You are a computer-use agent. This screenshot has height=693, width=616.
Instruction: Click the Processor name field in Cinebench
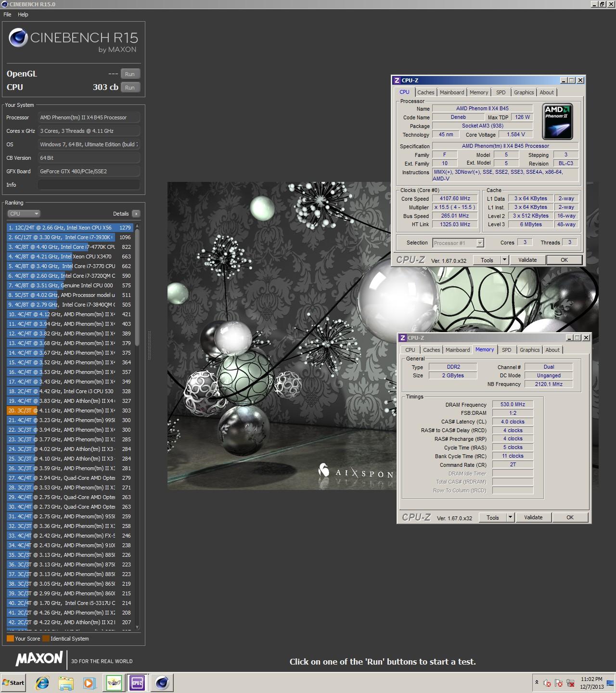(89, 117)
